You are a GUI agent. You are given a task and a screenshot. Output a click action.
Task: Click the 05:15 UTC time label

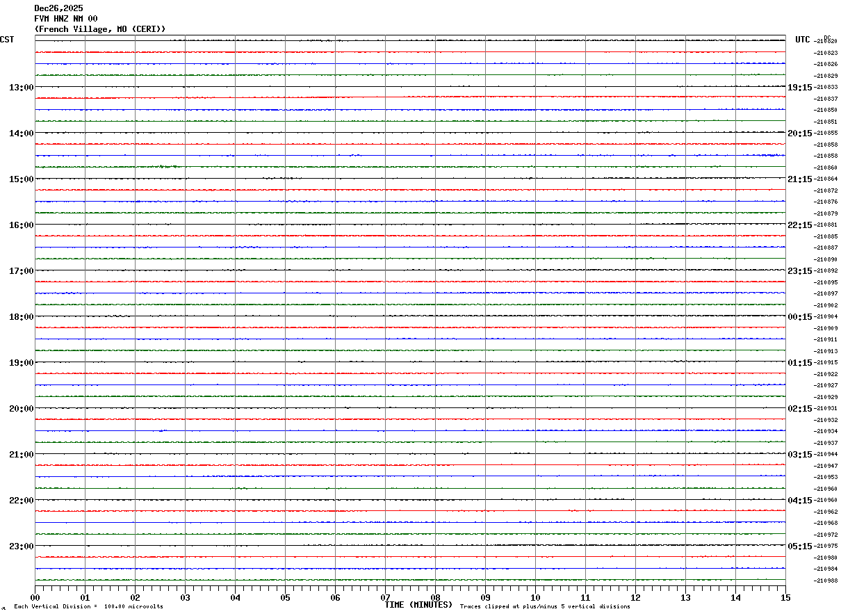pyautogui.click(x=800, y=546)
